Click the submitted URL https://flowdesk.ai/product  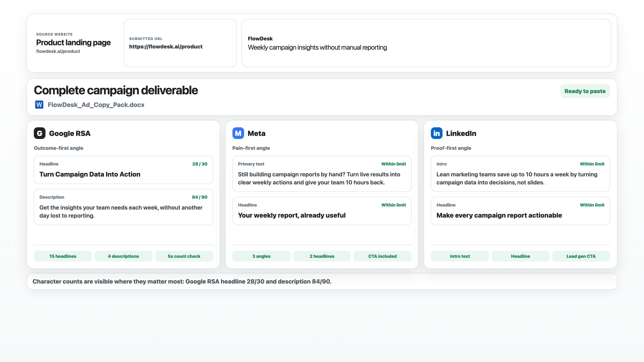tap(165, 46)
